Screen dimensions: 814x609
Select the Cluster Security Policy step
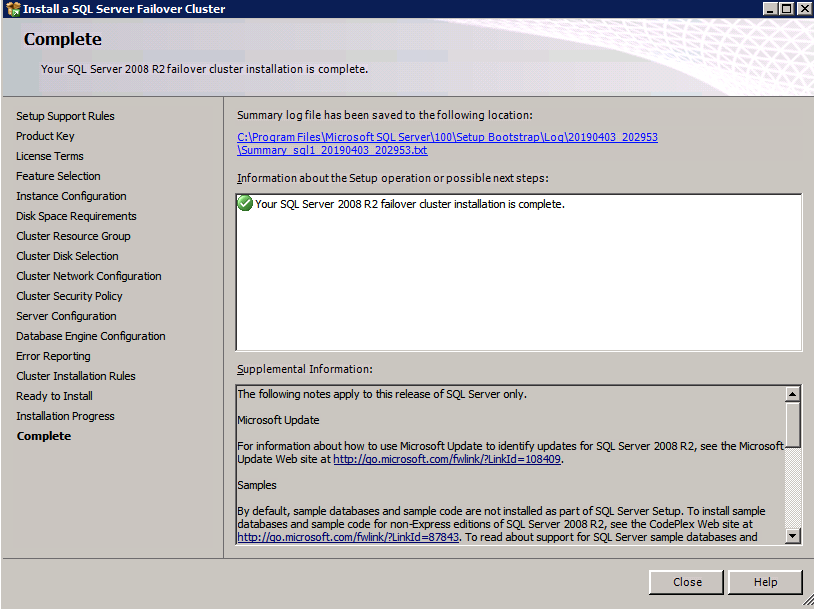70,296
